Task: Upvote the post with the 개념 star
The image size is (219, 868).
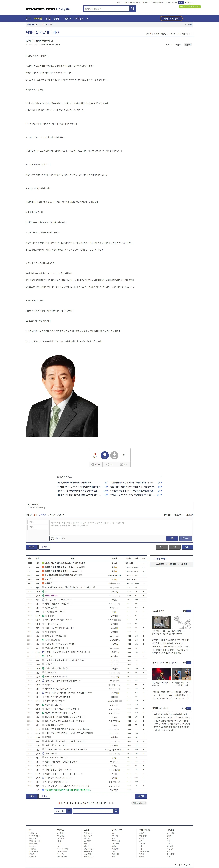Action: [105, 455]
